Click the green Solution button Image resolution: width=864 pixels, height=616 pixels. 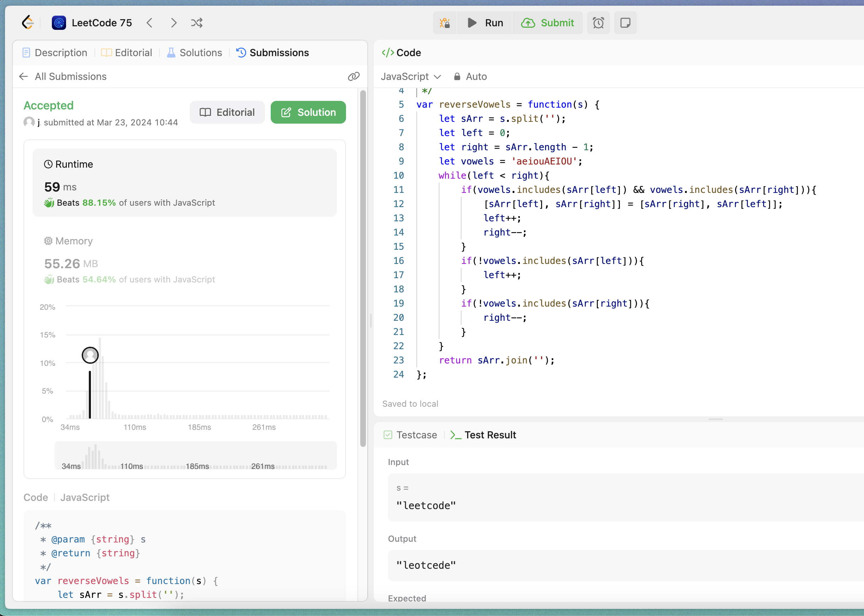pos(308,112)
